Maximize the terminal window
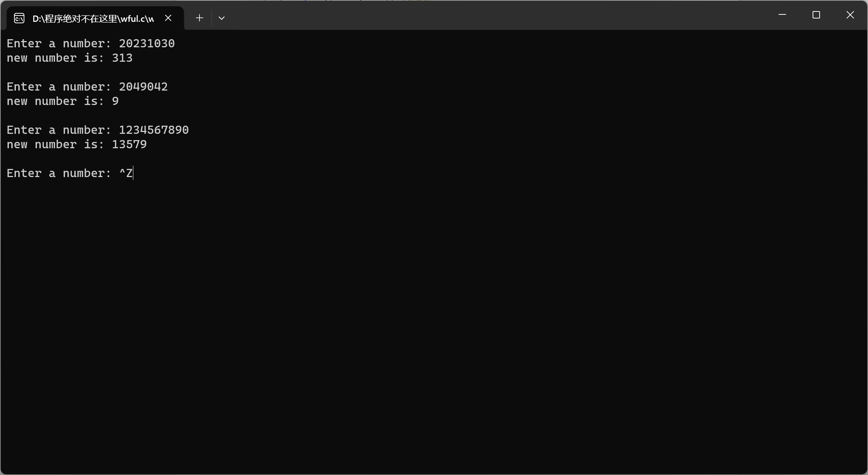The image size is (868, 475). [x=816, y=15]
